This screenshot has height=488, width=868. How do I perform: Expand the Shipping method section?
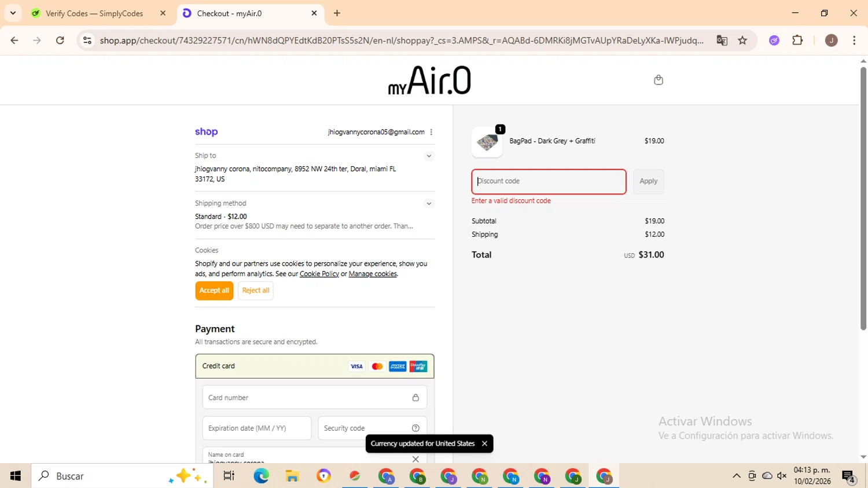[429, 203]
